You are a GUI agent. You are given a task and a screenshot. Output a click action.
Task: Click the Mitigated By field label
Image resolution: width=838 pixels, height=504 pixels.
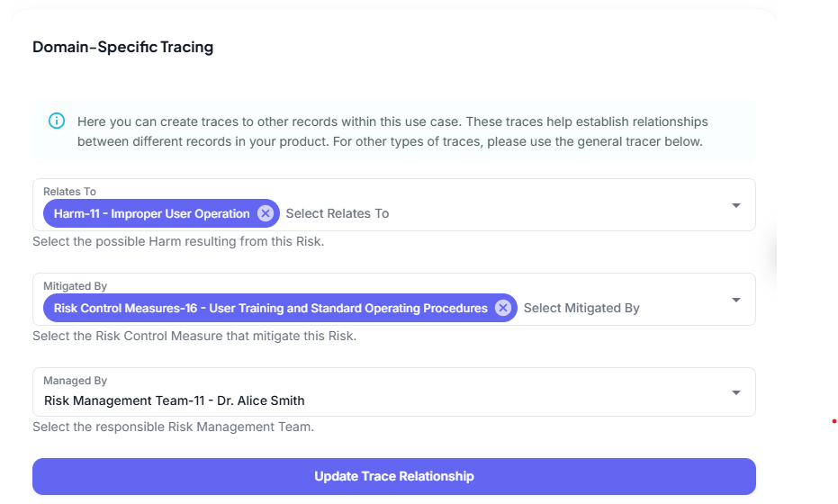coord(75,286)
